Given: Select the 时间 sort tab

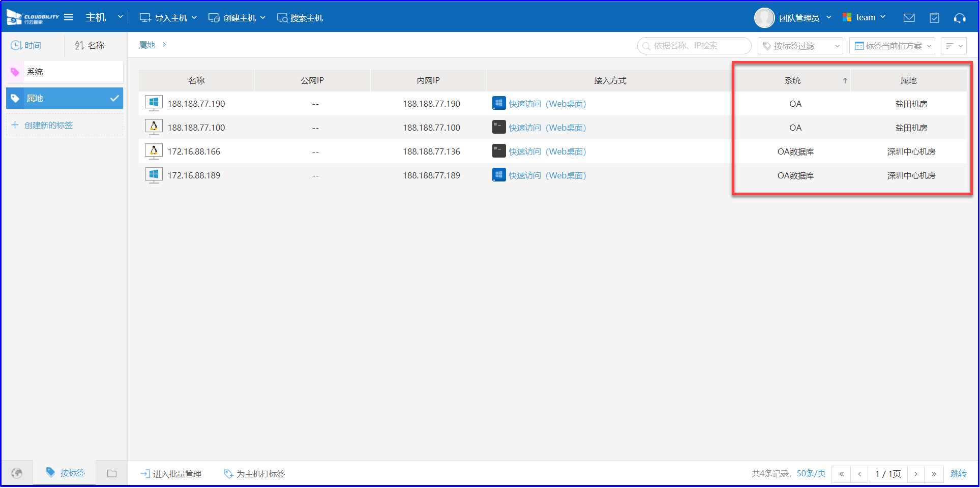Looking at the screenshot, I should [x=26, y=46].
